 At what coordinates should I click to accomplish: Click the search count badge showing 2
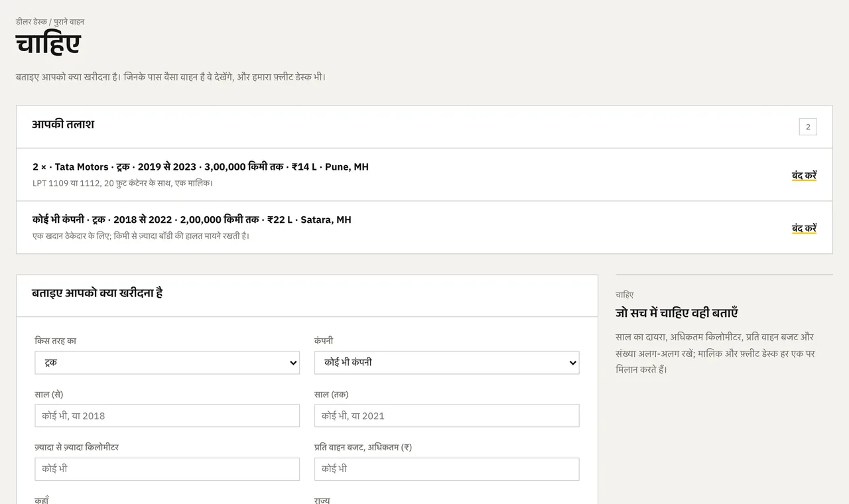[808, 127]
